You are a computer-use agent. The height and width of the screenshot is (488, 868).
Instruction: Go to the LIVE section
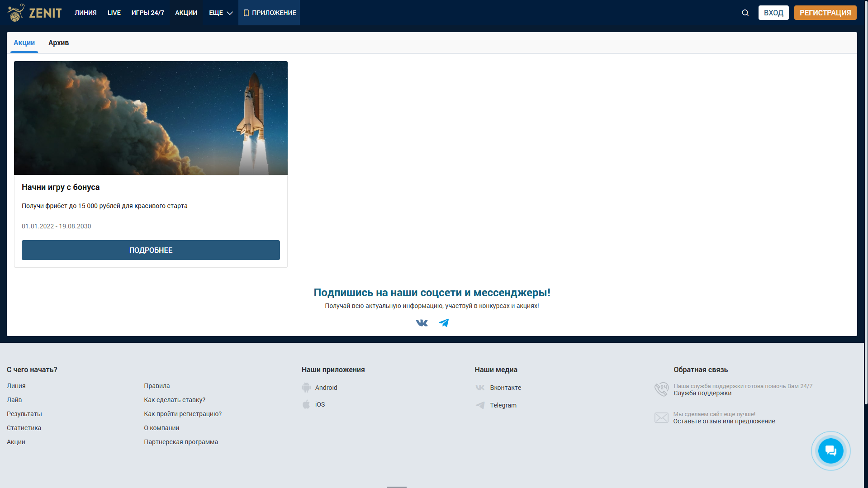click(114, 13)
